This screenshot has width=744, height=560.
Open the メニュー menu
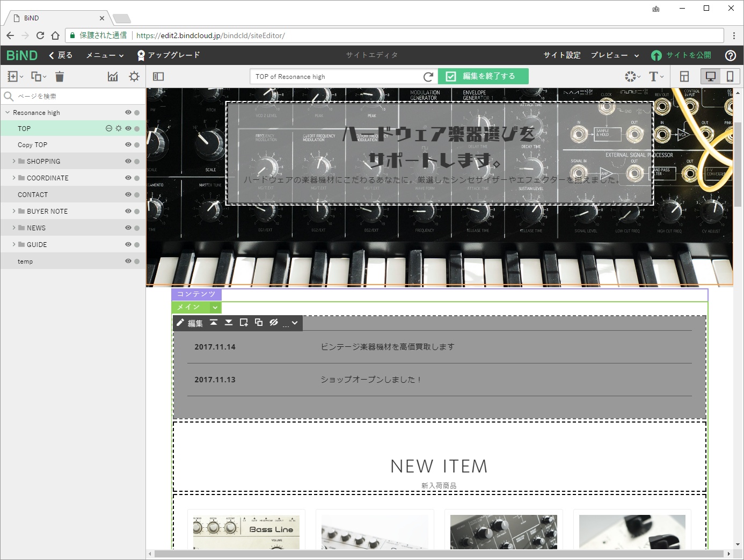[104, 55]
